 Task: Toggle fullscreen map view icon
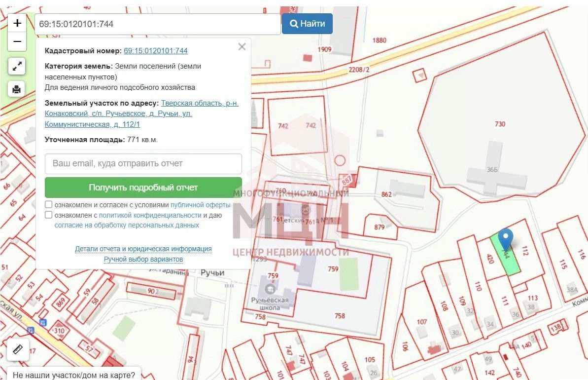click(17, 67)
